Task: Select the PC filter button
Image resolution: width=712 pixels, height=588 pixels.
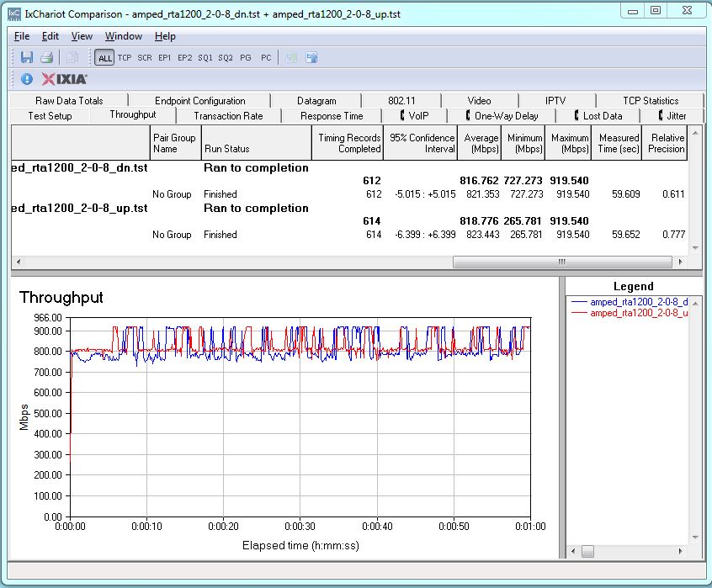Action: [x=266, y=57]
